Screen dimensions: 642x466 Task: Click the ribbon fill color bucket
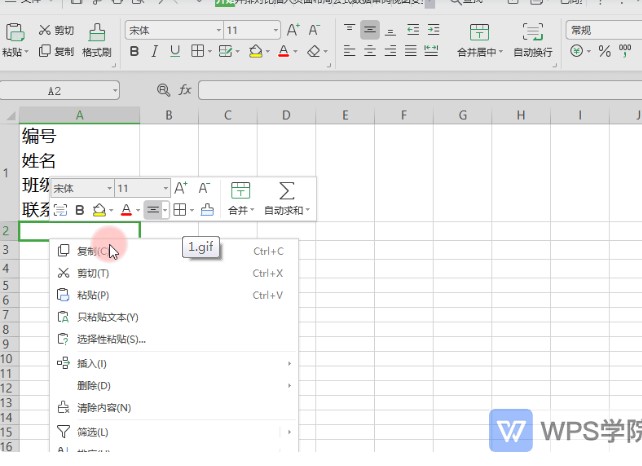[x=255, y=51]
